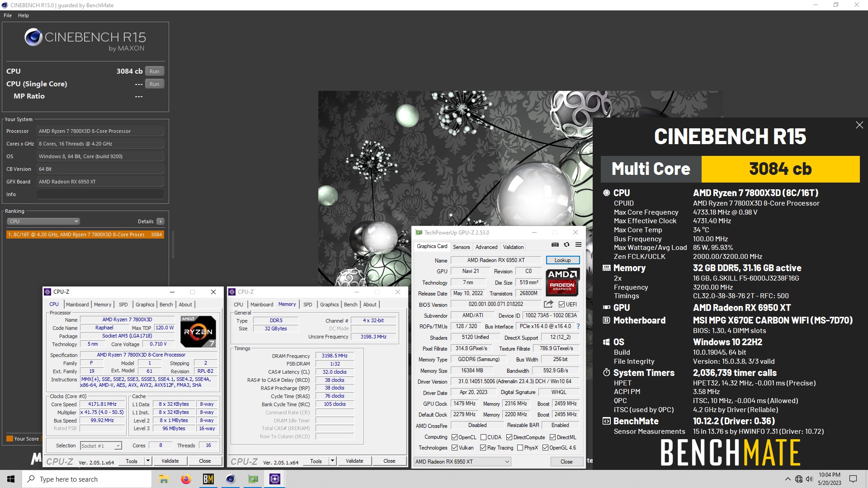
Task: Switch to SPD tab in second CPU-Z
Action: coord(308,305)
